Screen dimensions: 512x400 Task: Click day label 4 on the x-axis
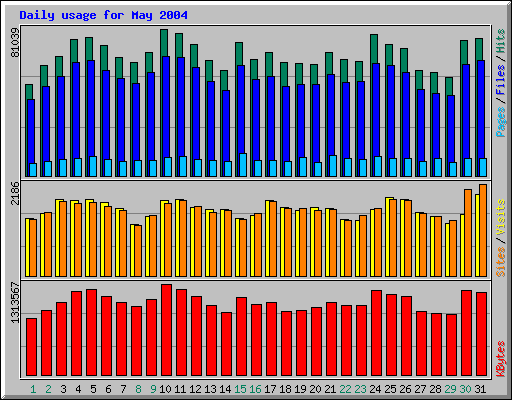[78, 389]
